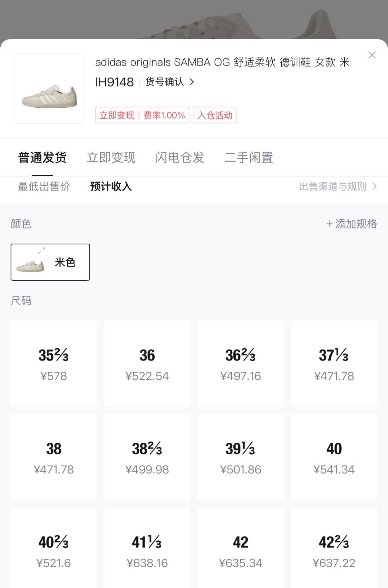Screen dimensions: 388x588
Task: Tap the +添加规格 button
Action: point(352,224)
